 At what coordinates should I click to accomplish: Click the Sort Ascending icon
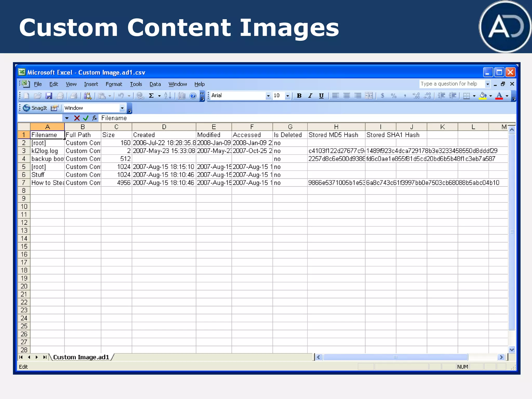(x=168, y=96)
